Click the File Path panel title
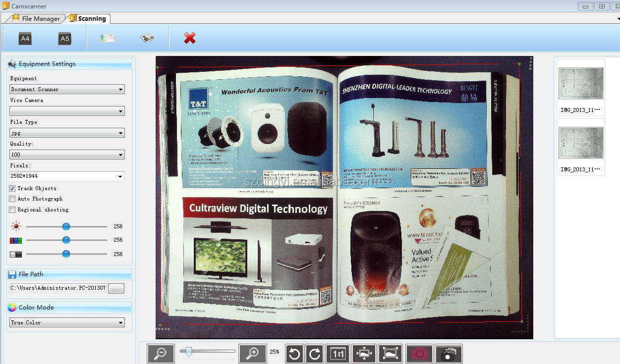The width and height of the screenshot is (620, 364). [x=31, y=274]
